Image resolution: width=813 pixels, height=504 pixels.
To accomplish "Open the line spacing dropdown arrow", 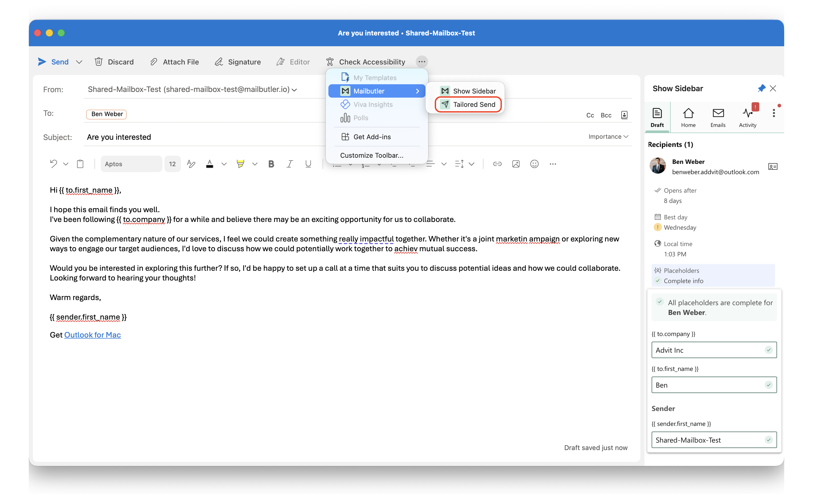I will pos(471,164).
